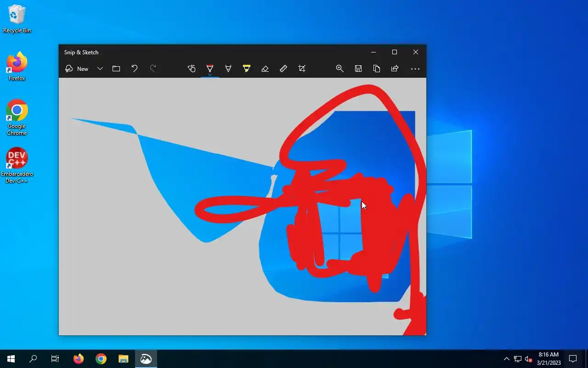Click the Show desktop sliver

coord(587,359)
